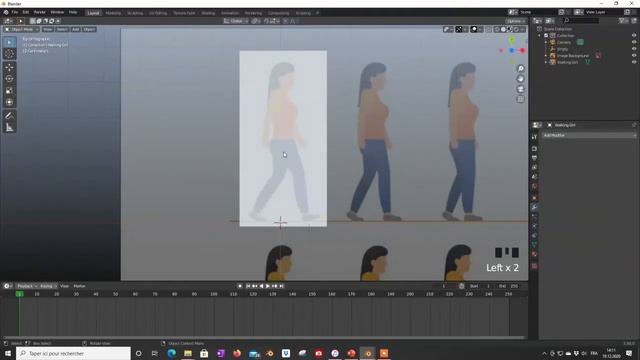640x360 pixels.
Task: Open the viewport Object menu
Action: pos(89,29)
